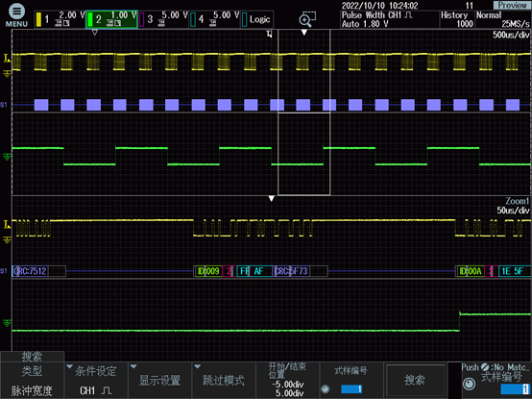Click the 式样编号 value field
This screenshot has height=399, width=532.
[351, 388]
